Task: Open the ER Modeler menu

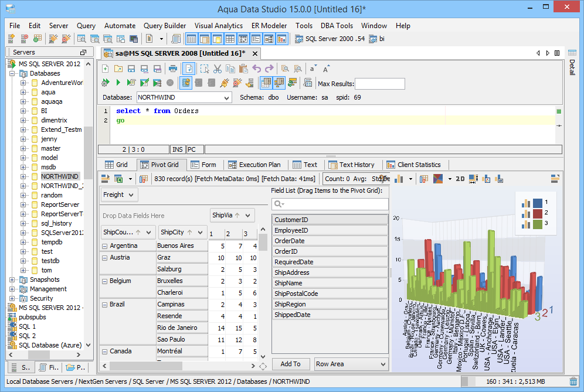Action: (269, 26)
